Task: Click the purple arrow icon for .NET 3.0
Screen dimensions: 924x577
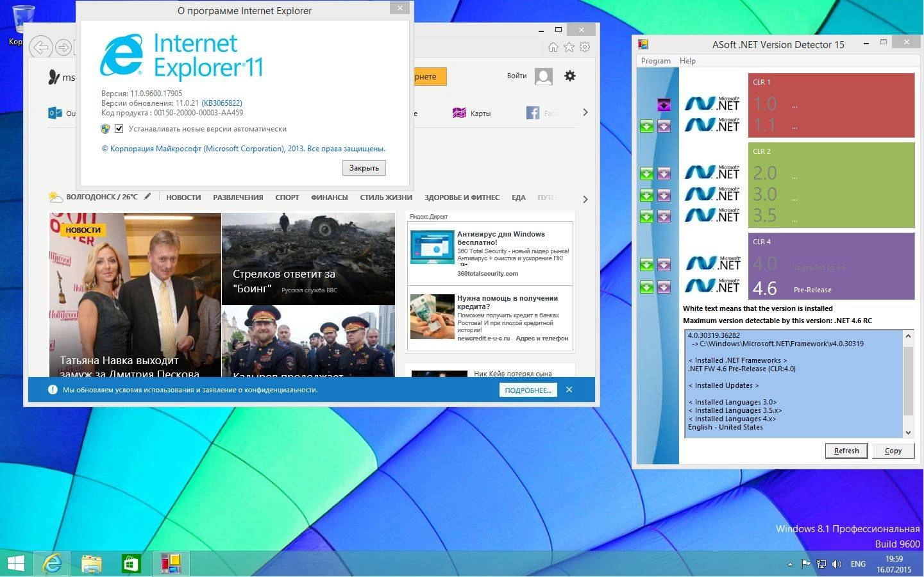Action: [x=664, y=195]
